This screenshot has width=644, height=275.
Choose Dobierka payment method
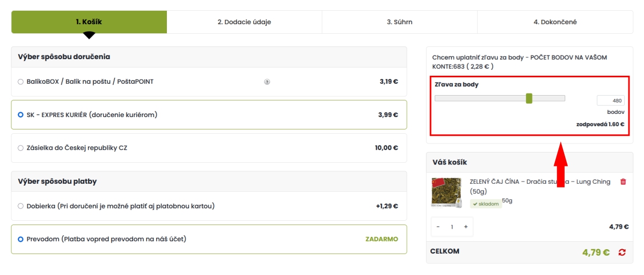point(21,206)
